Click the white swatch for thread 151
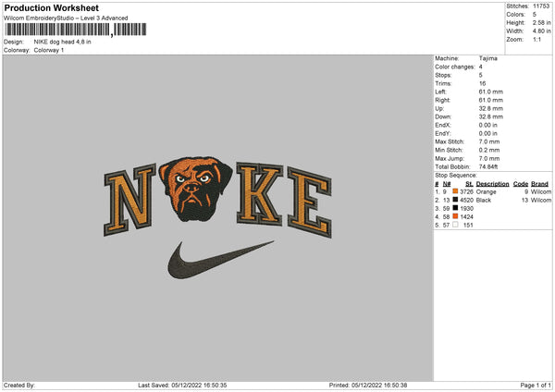Viewport: 555px width, 392px height. (455, 225)
